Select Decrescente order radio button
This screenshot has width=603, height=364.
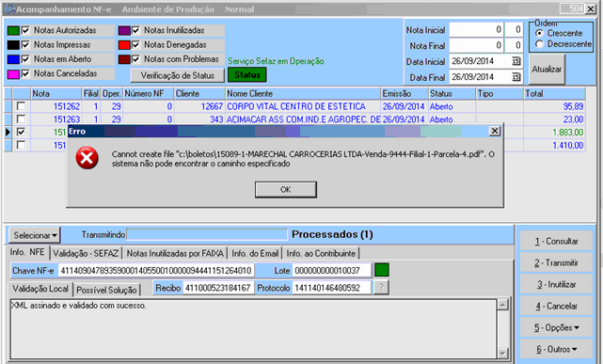[x=539, y=44]
